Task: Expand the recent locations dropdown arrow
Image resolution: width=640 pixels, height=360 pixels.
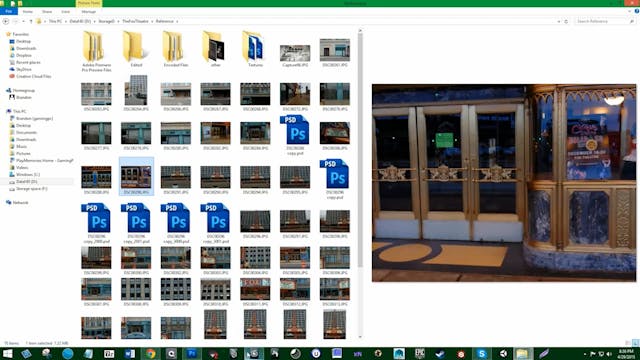Action: 23,21
